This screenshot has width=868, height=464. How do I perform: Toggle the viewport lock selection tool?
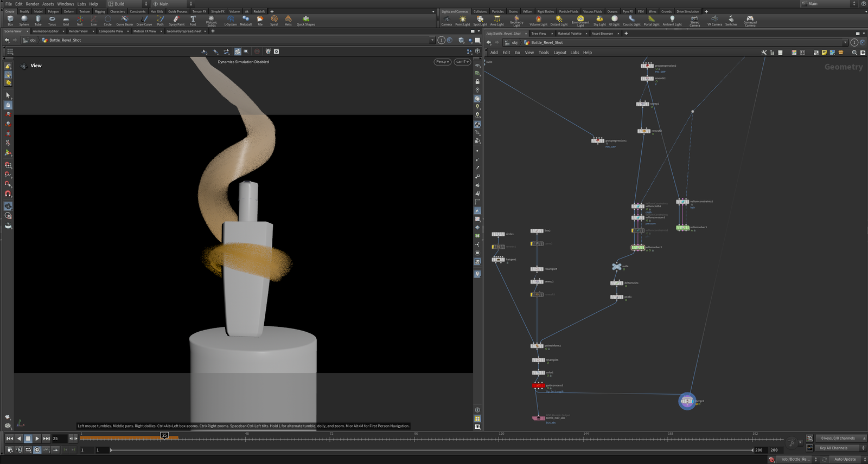click(8, 105)
